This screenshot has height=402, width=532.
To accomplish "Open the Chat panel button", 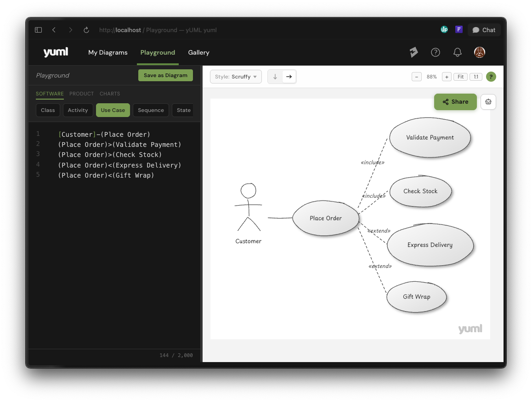I will pos(484,30).
